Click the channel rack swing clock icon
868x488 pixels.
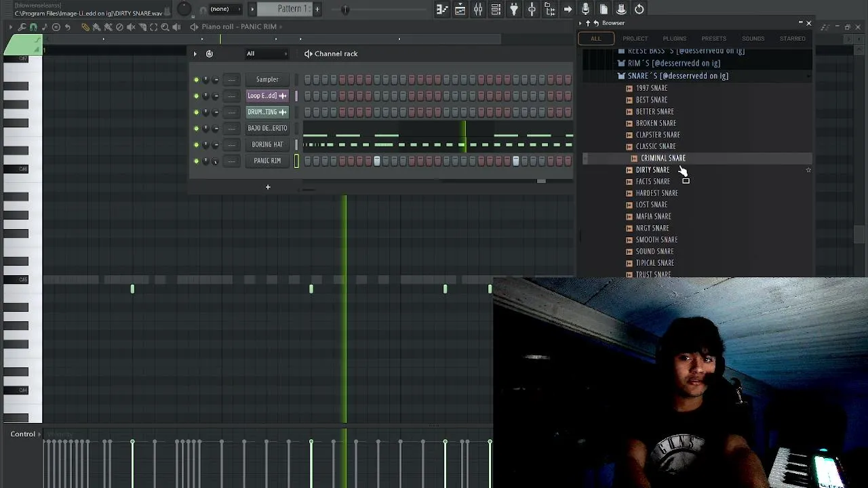pos(209,54)
